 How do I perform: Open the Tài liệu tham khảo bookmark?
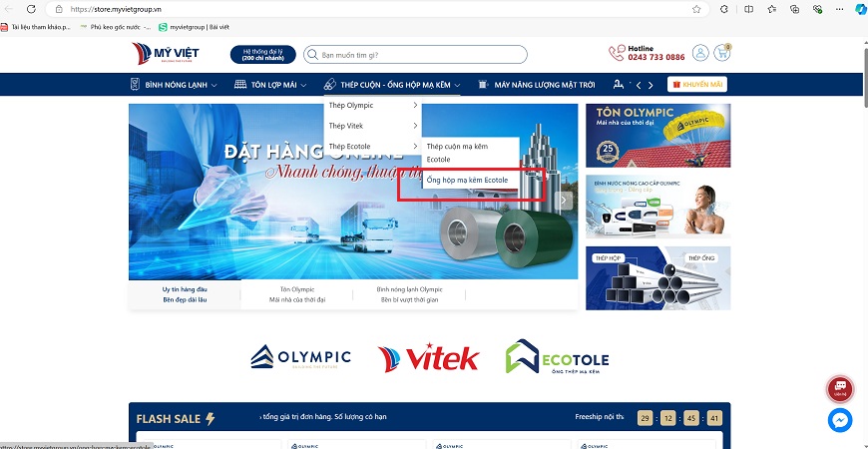[x=37, y=27]
